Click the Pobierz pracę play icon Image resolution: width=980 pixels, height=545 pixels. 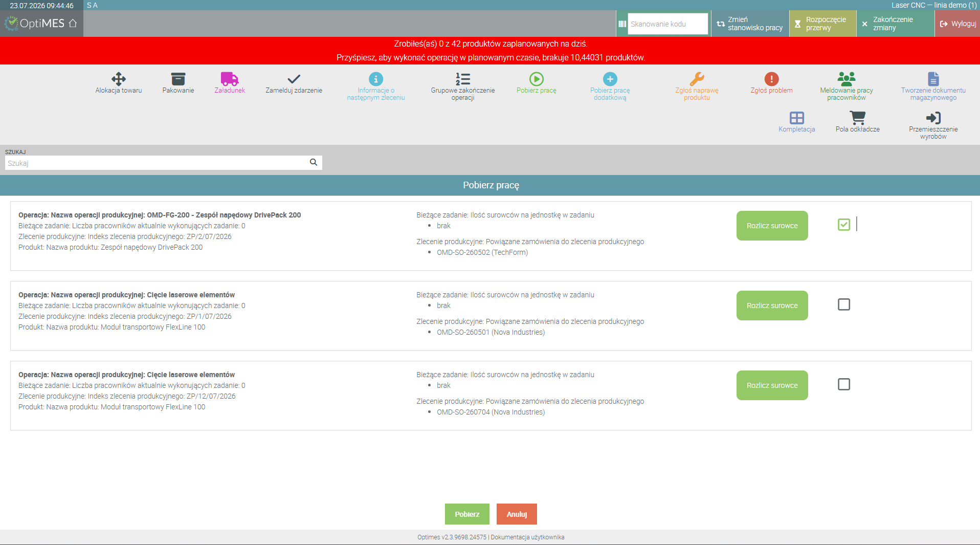coord(536,79)
